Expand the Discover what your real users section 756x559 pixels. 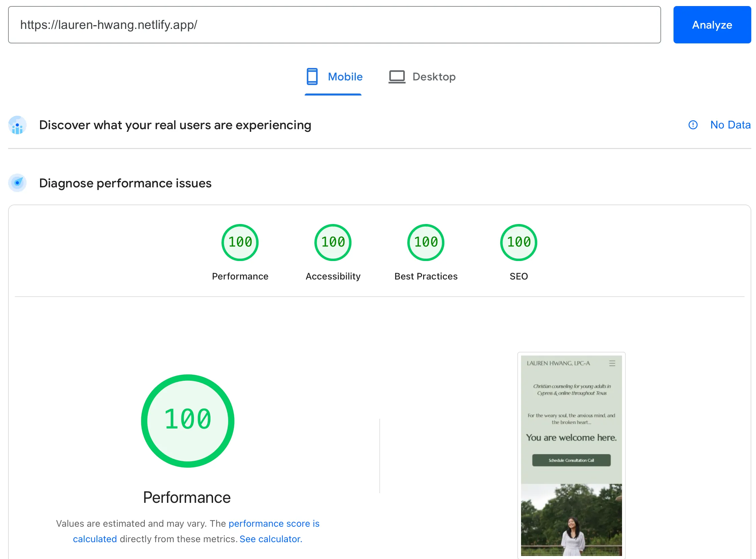pyautogui.click(x=175, y=125)
